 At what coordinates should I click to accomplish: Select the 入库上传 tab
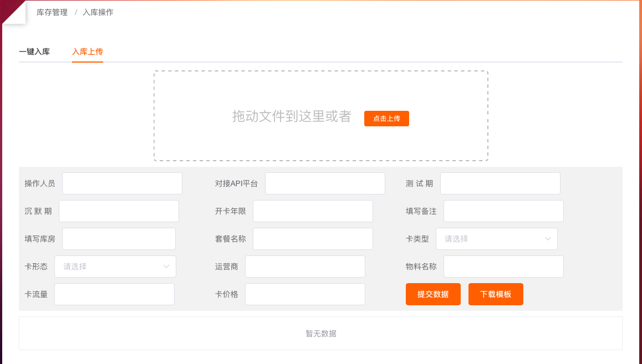88,52
